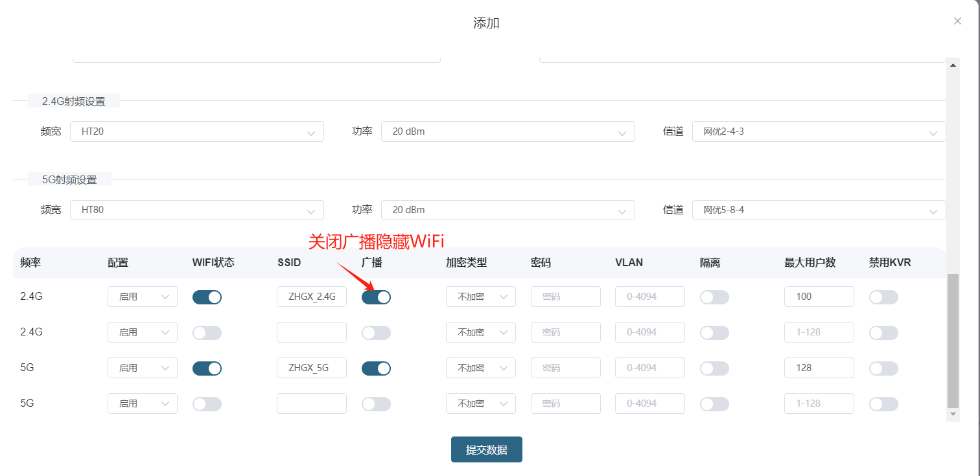Expand the 5G 功率 20 dBm dropdown
Screen dimensions: 980x476
[508, 210]
